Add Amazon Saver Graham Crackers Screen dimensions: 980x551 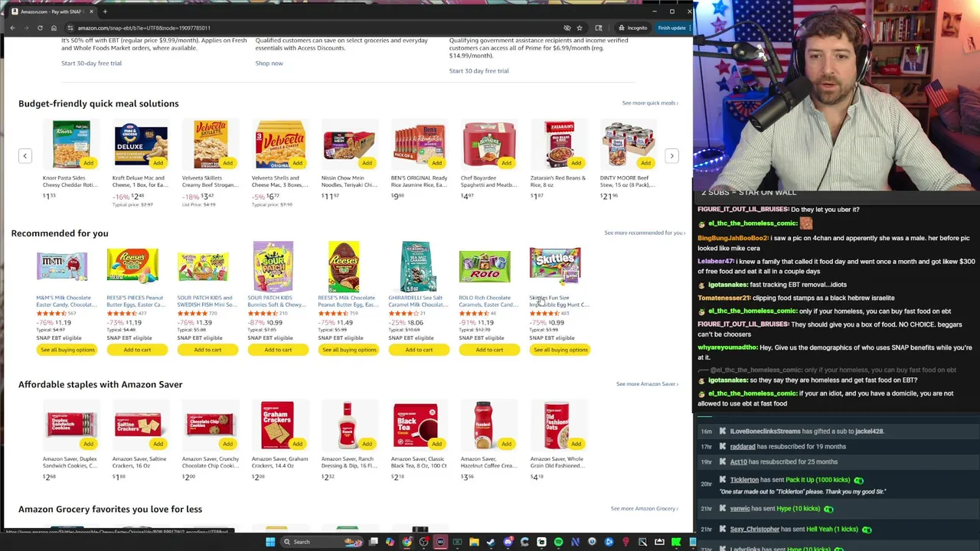(x=298, y=444)
